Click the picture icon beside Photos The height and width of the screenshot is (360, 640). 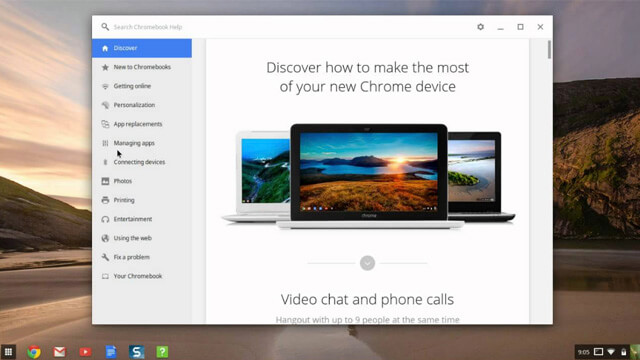pos(105,181)
